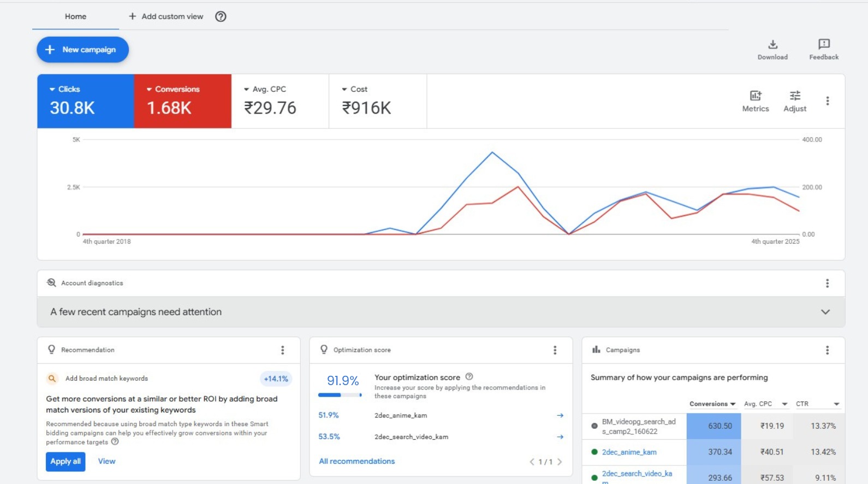
Task: Open the Avg. CPC metric dropdown
Action: pos(265,89)
